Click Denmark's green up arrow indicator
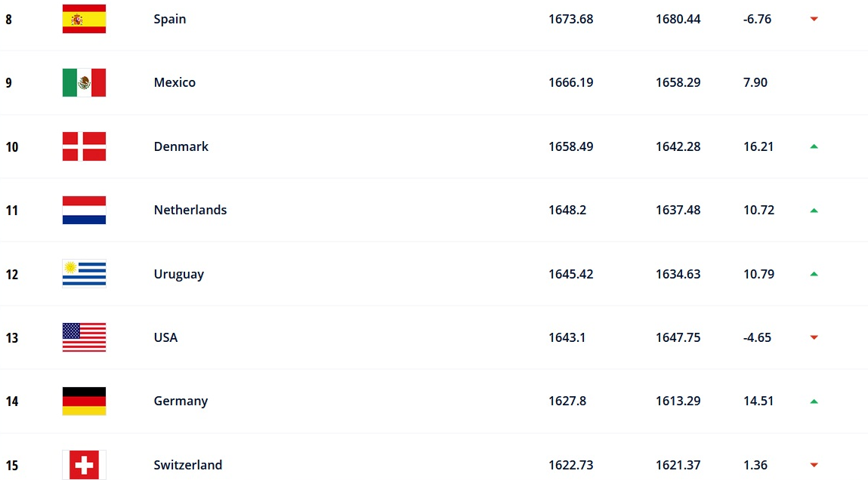This screenshot has width=868, height=480. point(814,146)
